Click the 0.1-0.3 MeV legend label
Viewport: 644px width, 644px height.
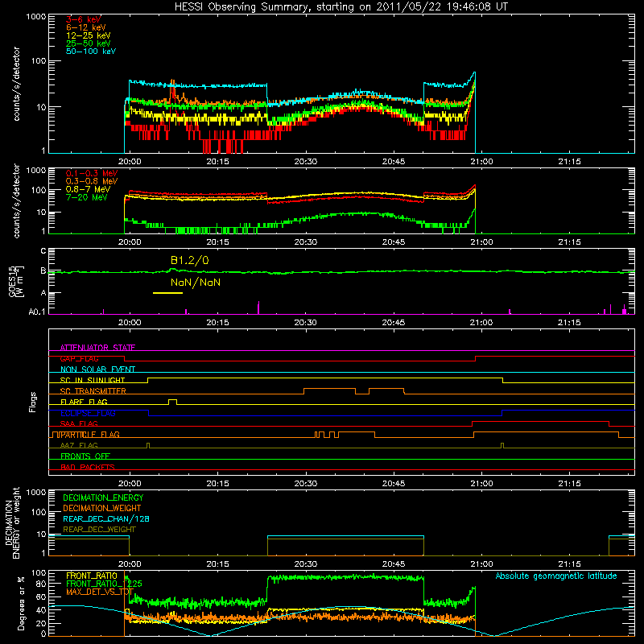pyautogui.click(x=92, y=173)
